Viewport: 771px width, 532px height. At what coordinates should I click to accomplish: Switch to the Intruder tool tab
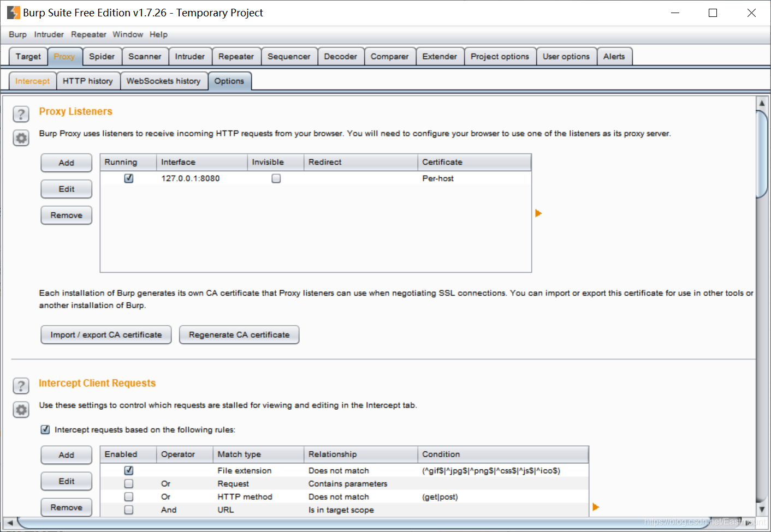coord(190,56)
